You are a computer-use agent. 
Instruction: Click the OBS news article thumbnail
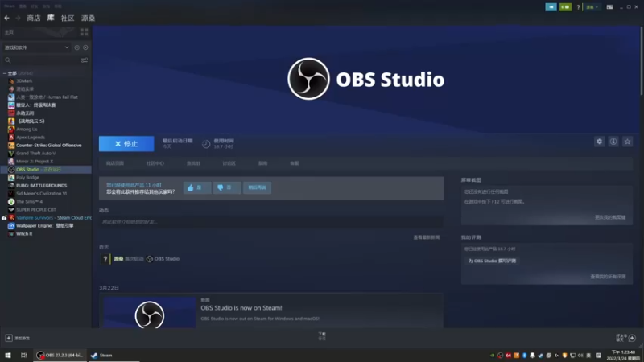click(x=150, y=313)
